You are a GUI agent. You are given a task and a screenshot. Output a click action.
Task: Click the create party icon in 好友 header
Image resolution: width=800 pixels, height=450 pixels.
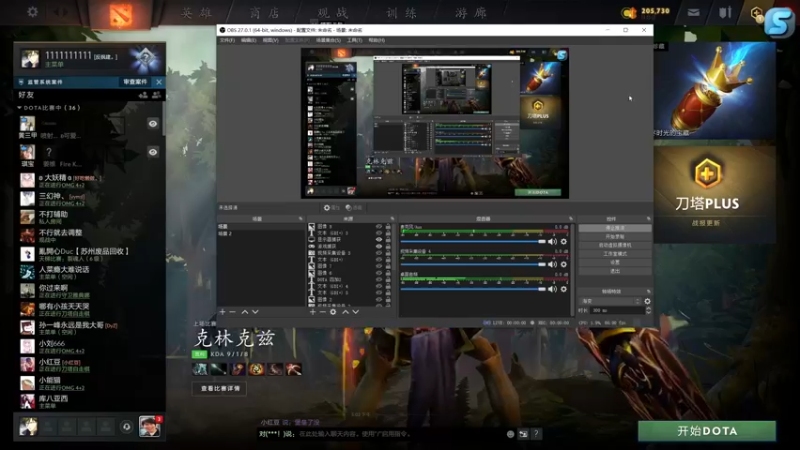157,95
